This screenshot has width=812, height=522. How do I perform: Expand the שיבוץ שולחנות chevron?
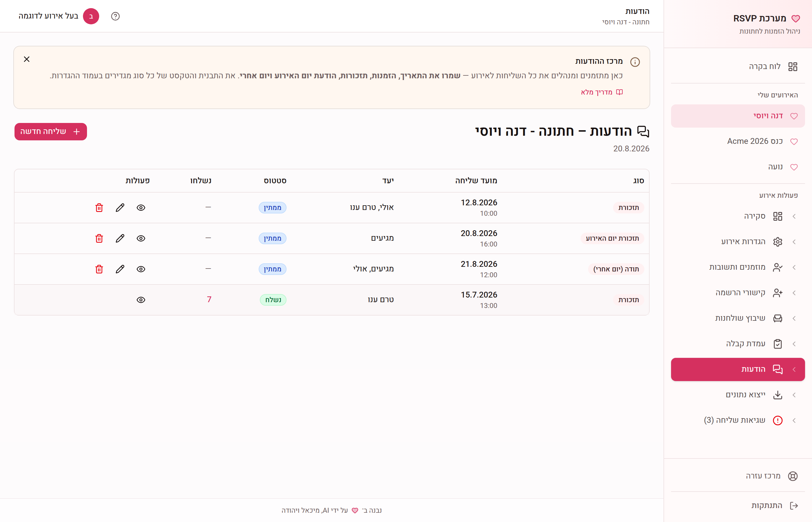pyautogui.click(x=794, y=318)
